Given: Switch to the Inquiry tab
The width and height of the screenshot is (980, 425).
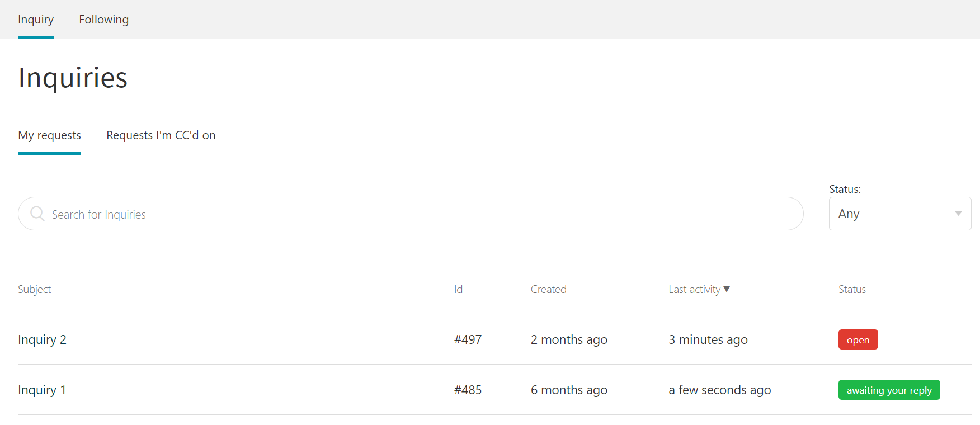Looking at the screenshot, I should 35,19.
